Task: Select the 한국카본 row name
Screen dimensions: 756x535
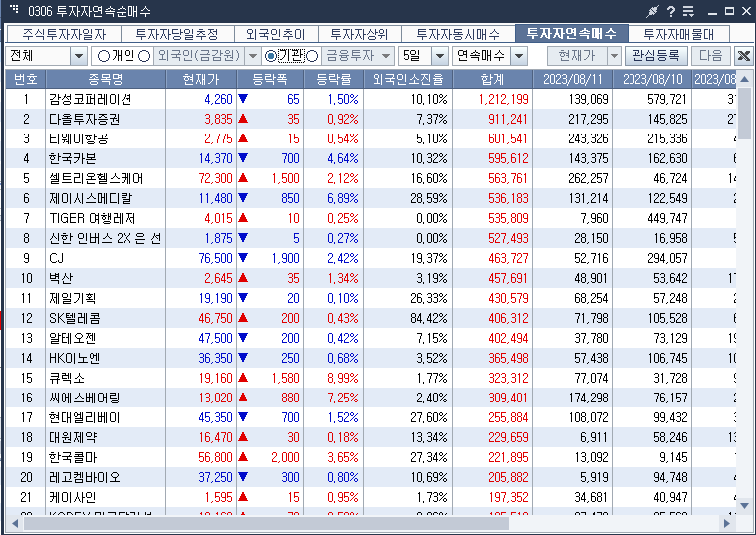Action: (73, 158)
